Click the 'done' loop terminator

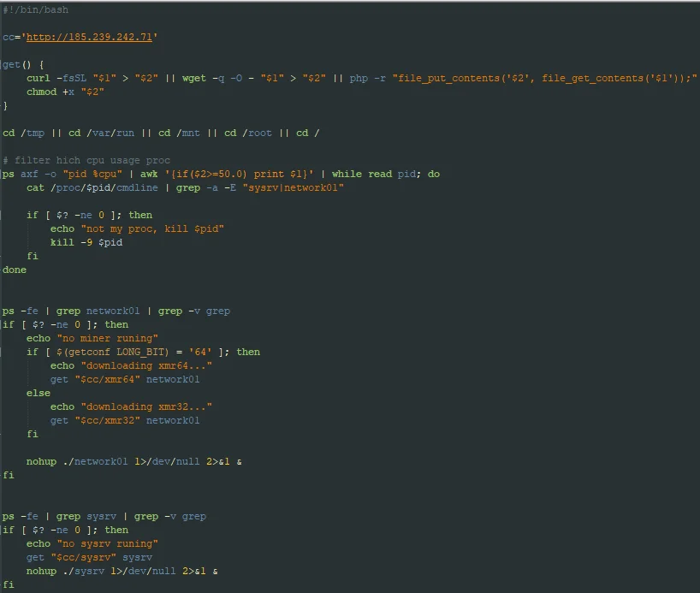click(15, 270)
